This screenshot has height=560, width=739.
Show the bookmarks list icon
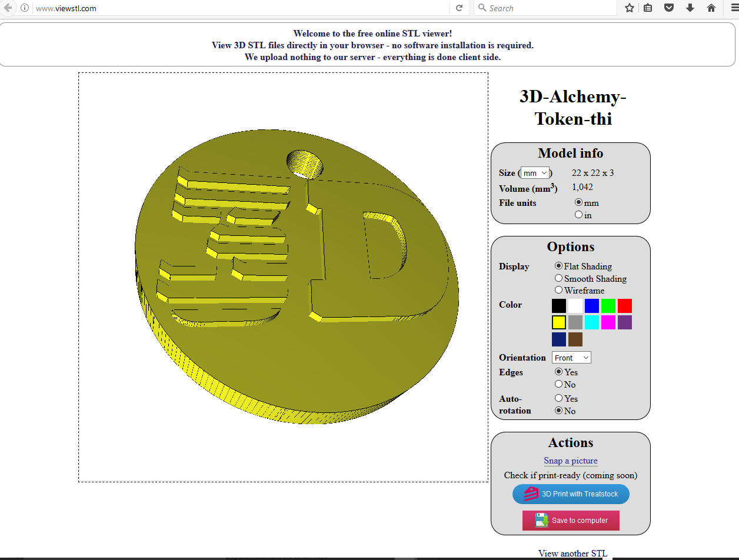648,8
